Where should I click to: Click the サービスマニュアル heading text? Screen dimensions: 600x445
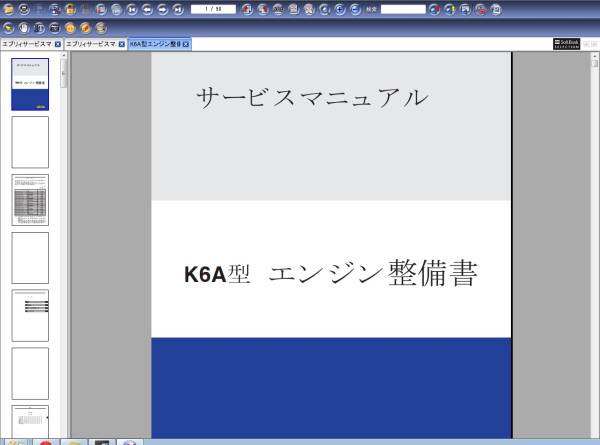pyautogui.click(x=313, y=98)
